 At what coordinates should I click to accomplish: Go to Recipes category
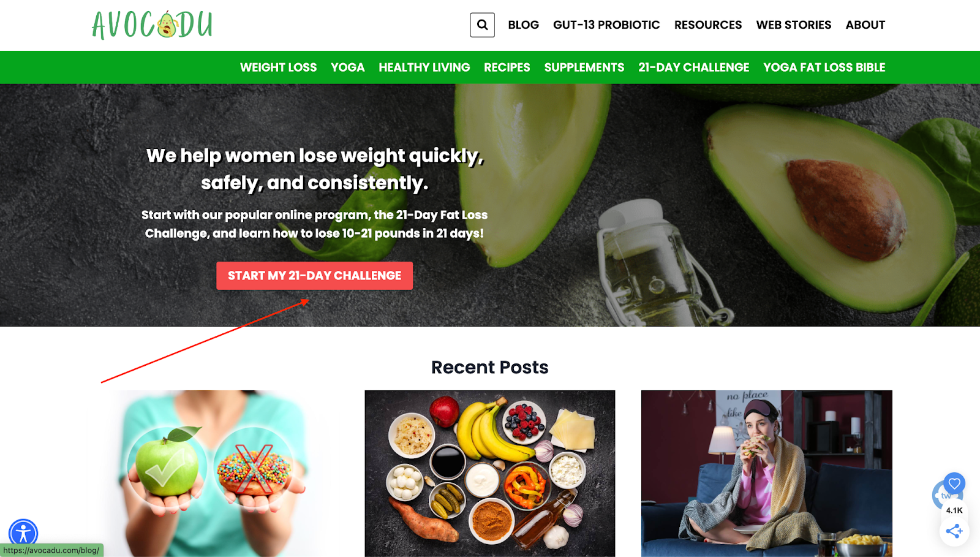tap(507, 67)
